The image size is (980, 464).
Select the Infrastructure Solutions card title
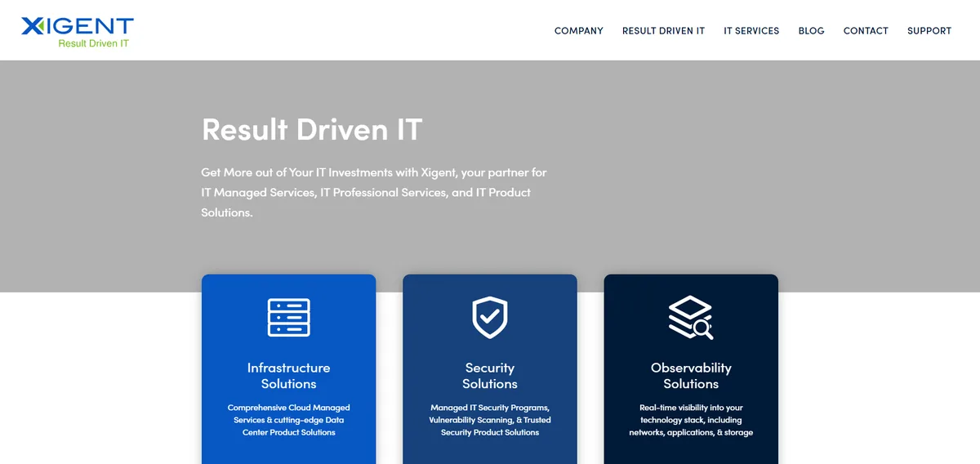(289, 376)
